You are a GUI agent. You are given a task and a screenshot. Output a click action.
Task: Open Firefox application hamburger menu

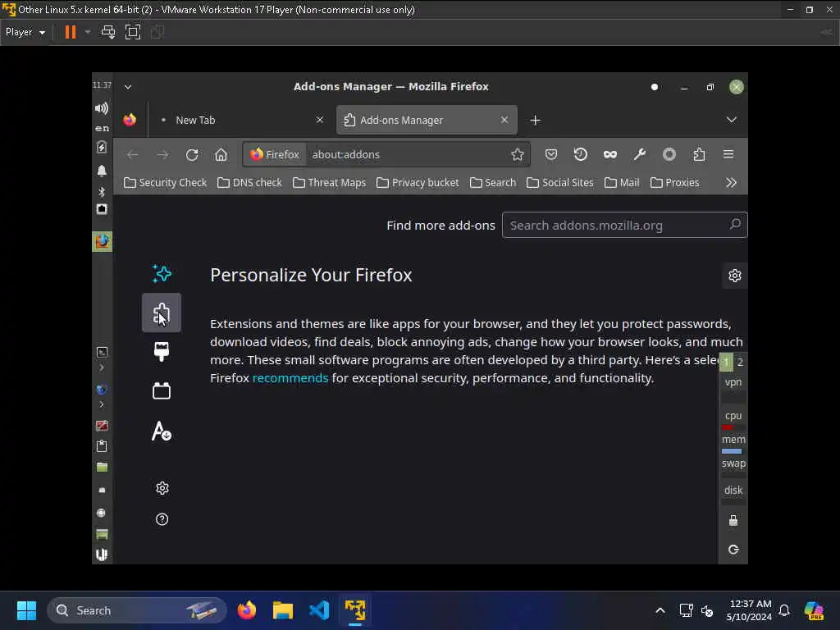pyautogui.click(x=728, y=155)
